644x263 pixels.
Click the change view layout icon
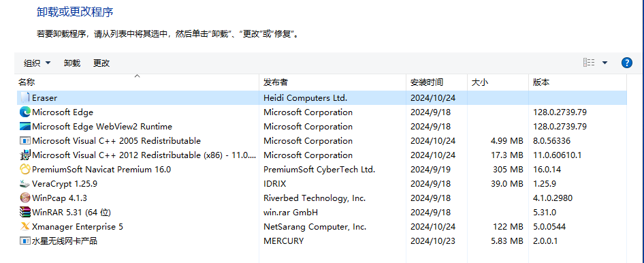(x=589, y=63)
